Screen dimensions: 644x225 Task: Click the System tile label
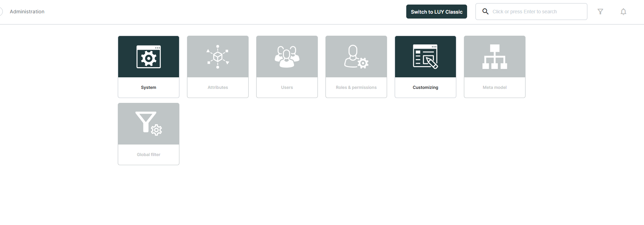tap(149, 87)
